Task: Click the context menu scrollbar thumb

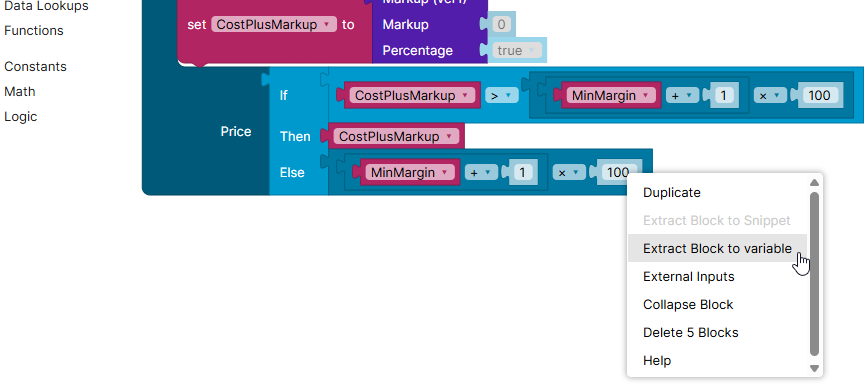Action: (x=814, y=274)
